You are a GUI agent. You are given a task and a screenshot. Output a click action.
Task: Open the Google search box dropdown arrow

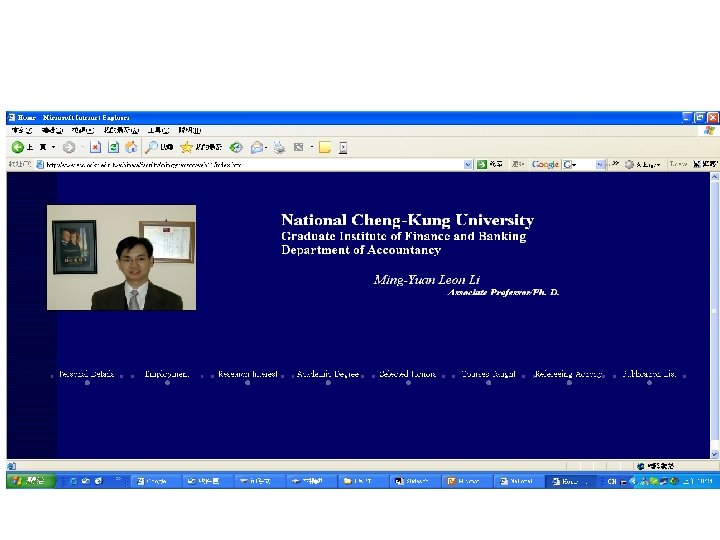[600, 164]
